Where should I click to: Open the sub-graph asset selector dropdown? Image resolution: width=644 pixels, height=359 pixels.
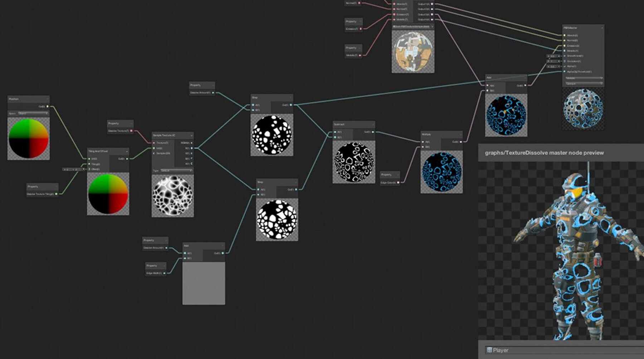tap(413, 27)
